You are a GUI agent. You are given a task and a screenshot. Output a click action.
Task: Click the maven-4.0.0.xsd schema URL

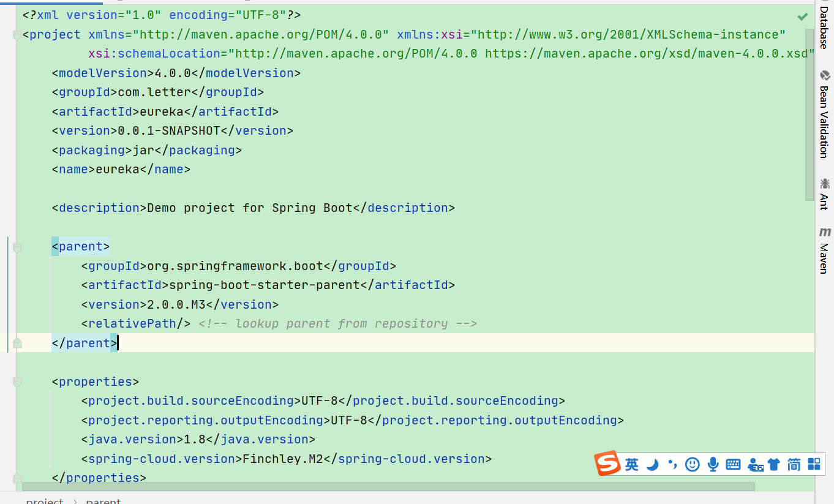(x=646, y=53)
